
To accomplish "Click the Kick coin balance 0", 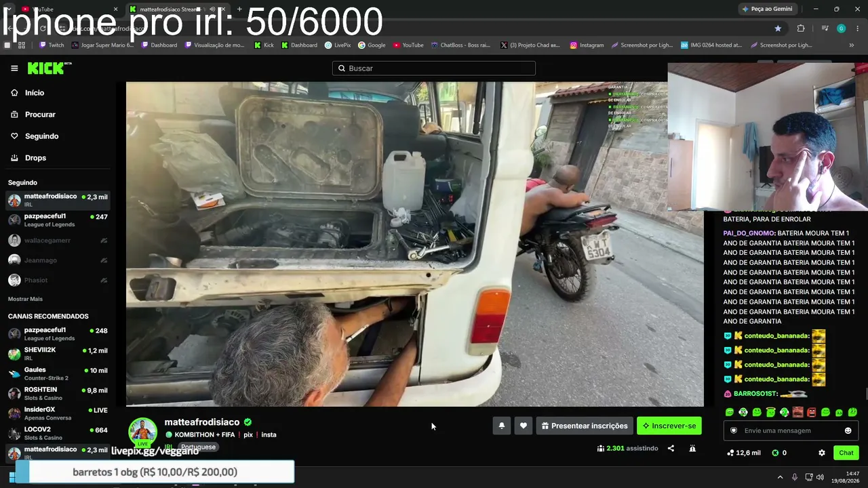I will click(x=779, y=453).
